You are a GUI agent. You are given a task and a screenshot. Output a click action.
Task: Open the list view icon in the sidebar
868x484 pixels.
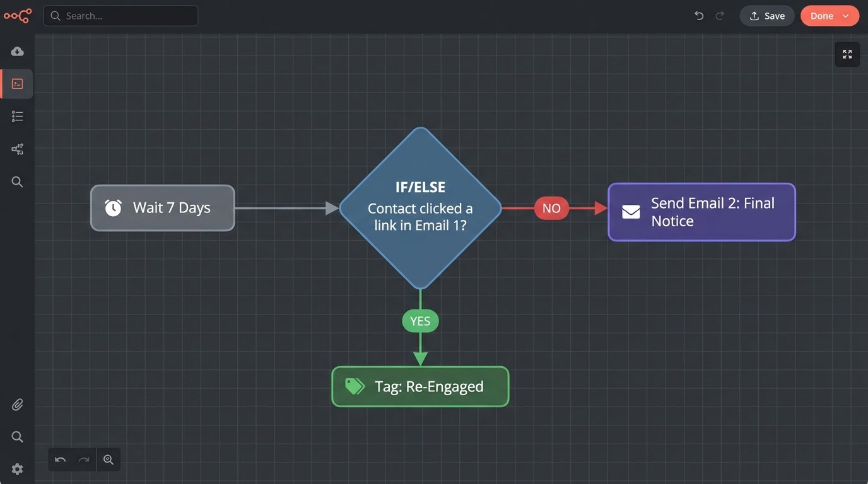click(x=17, y=116)
